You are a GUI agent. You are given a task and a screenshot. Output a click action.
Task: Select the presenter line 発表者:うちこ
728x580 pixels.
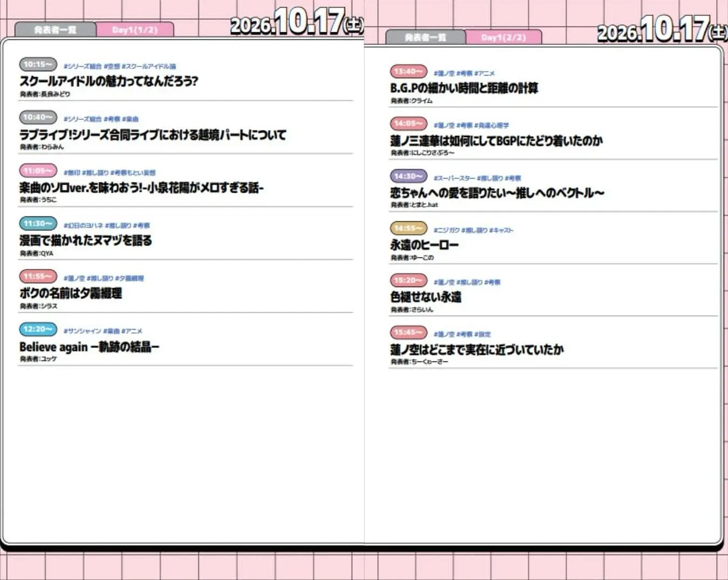[38, 200]
